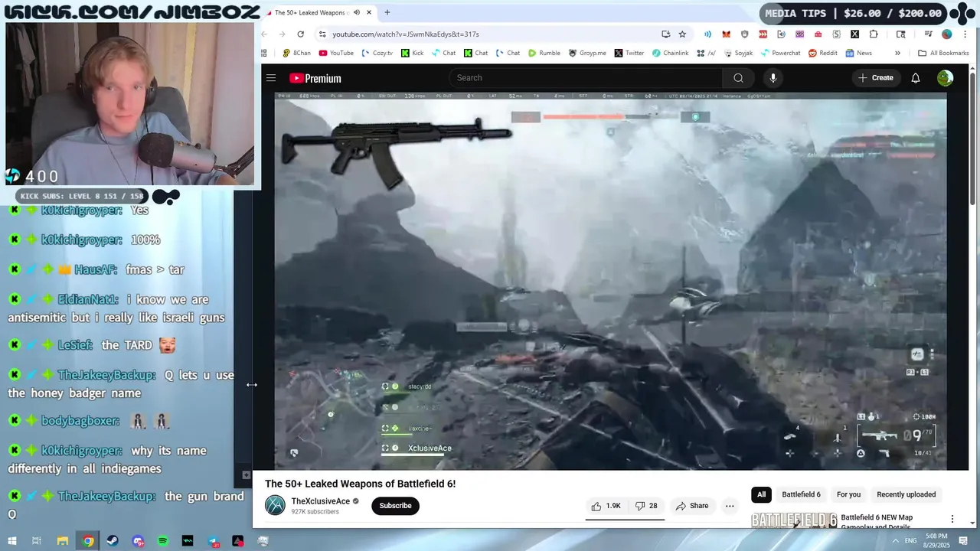Like the video with thumbs-up 1.9K

pos(606,506)
